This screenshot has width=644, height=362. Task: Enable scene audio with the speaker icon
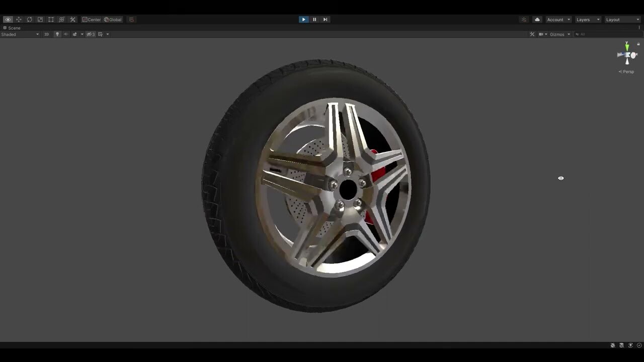(x=65, y=34)
